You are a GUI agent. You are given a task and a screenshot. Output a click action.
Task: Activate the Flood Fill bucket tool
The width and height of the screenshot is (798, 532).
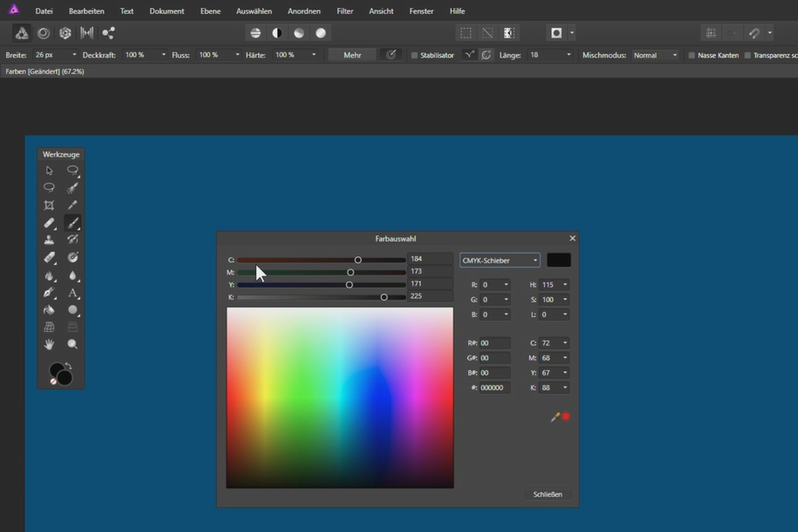click(x=49, y=310)
